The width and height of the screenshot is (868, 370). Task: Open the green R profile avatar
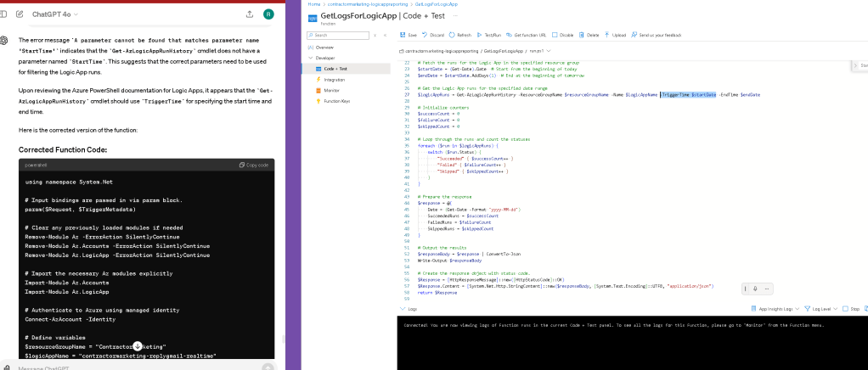pyautogui.click(x=268, y=14)
